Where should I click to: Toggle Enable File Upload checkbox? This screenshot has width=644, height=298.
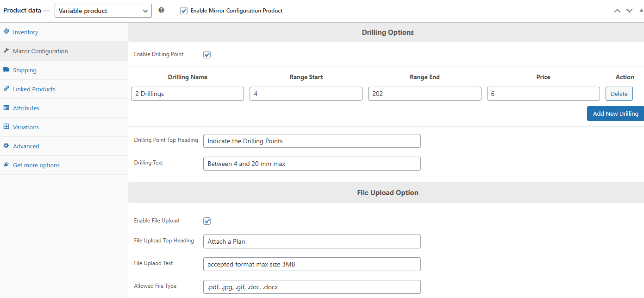(207, 221)
